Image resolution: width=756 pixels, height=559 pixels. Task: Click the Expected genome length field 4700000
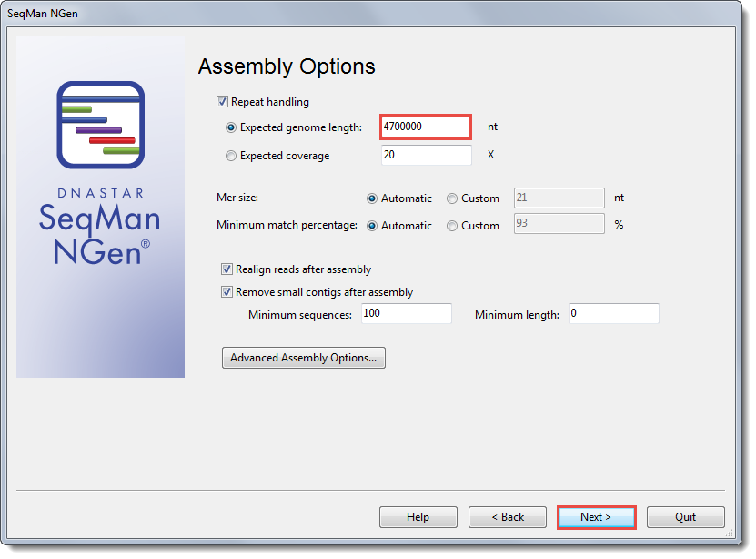point(426,127)
